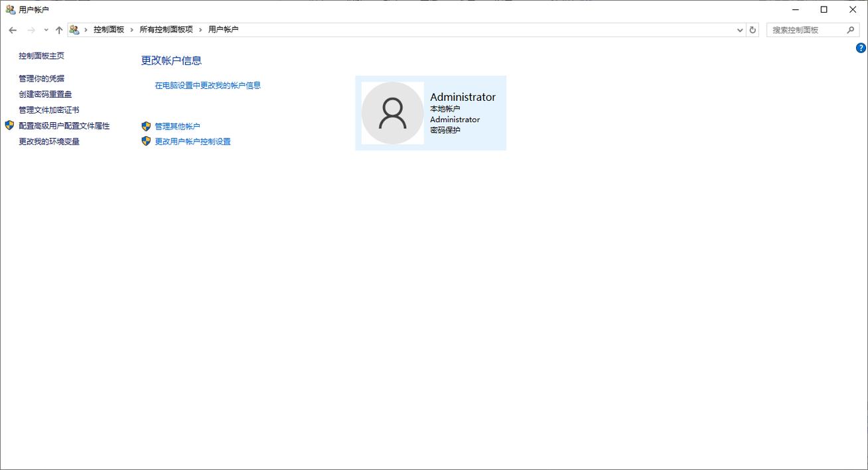Screen dimensions: 868x470
Task: Open 更改我的环境变量 link
Action: [49, 141]
